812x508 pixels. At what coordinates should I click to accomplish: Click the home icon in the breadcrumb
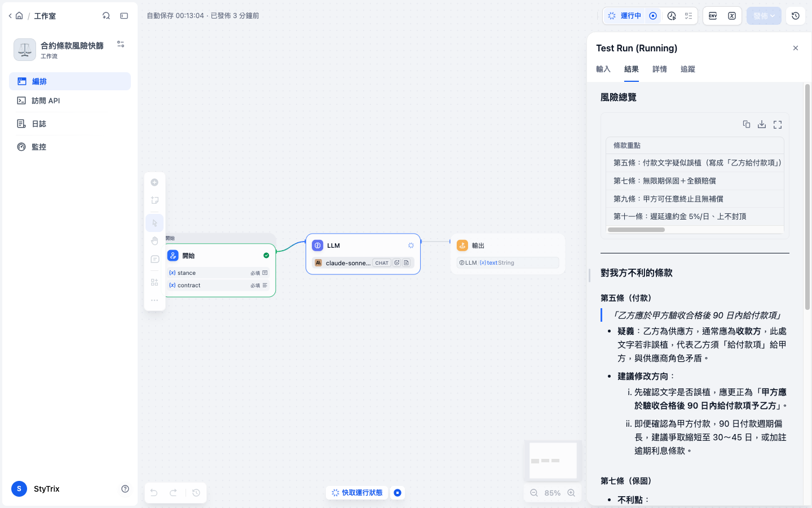coord(19,16)
